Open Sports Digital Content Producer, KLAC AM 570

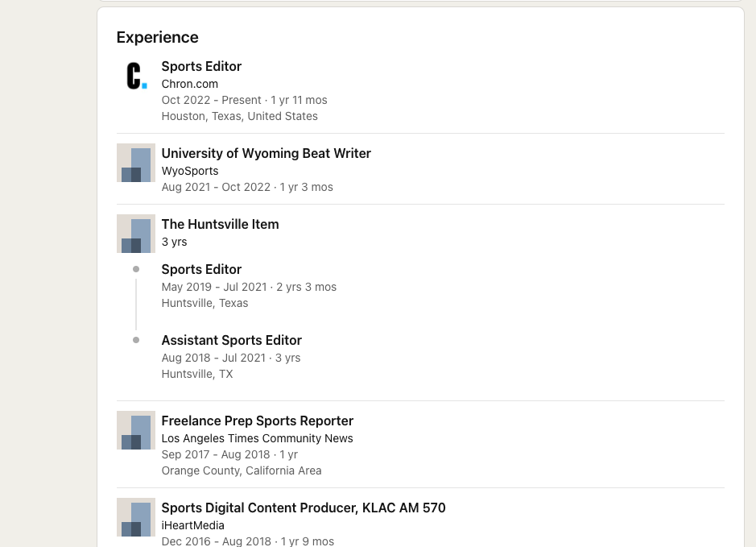[303, 508]
